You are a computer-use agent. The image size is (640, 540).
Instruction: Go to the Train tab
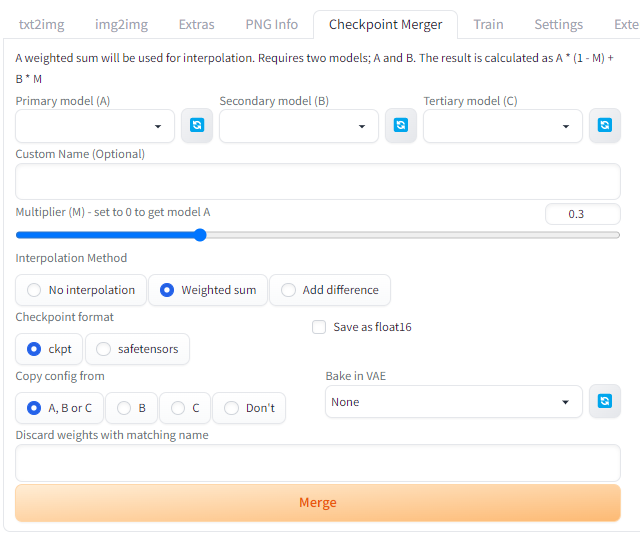coord(488,24)
